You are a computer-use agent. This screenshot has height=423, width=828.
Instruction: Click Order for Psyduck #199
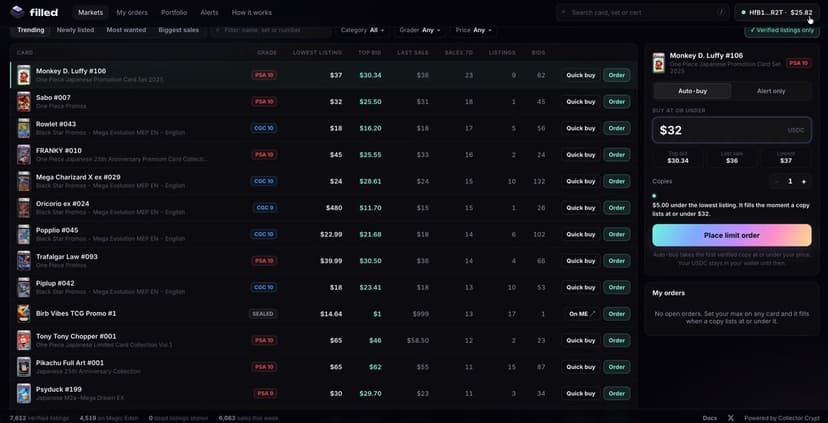pos(616,393)
